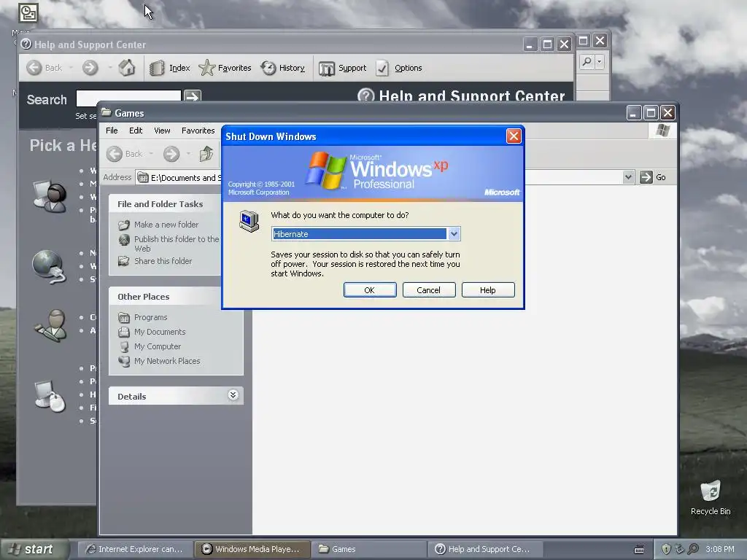This screenshot has width=747, height=560.
Task: Open My Network Places link
Action: tap(167, 361)
